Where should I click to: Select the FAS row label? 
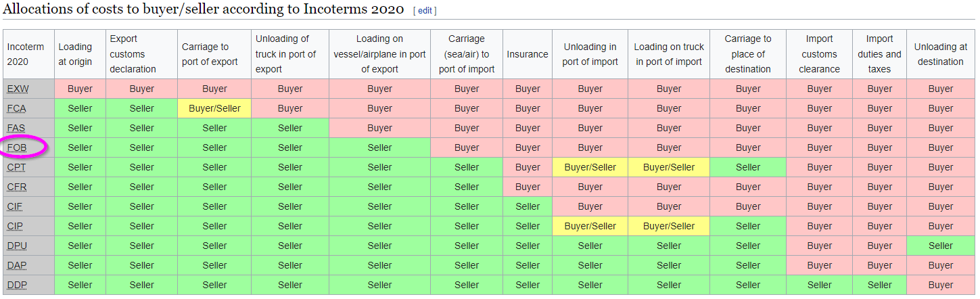coord(17,128)
